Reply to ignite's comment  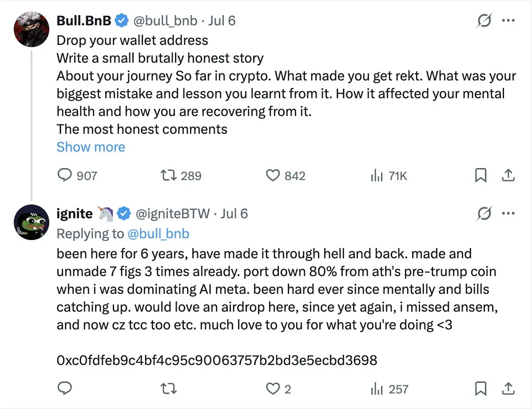(64, 388)
